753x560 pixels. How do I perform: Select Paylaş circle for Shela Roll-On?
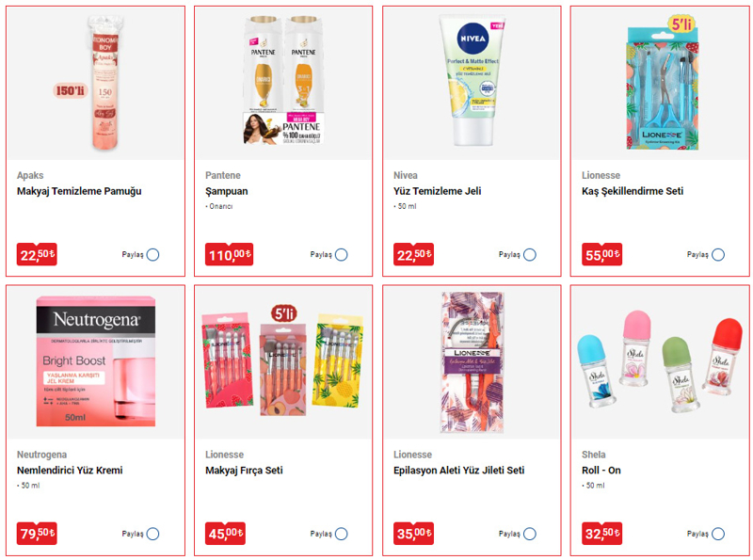(x=718, y=534)
